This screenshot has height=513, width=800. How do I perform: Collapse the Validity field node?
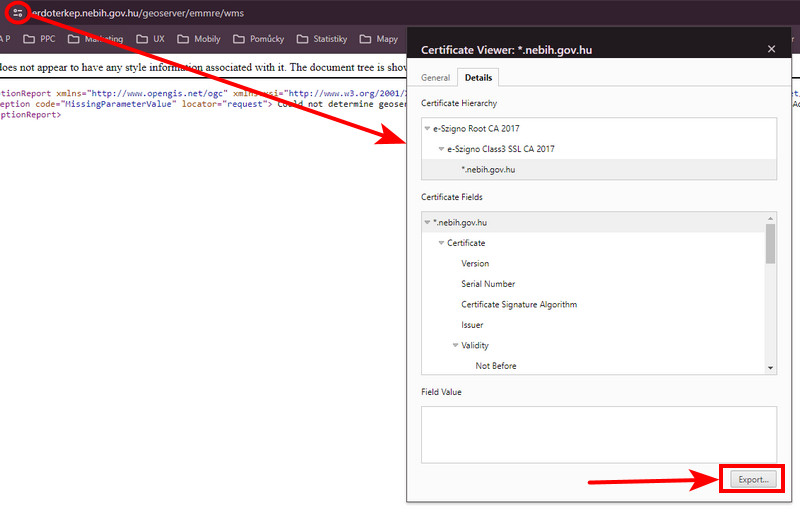(456, 346)
